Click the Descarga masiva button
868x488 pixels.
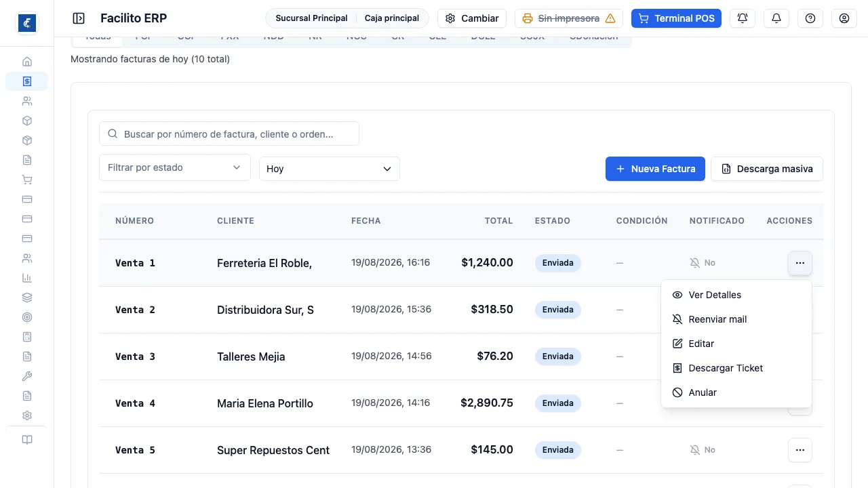pos(767,169)
